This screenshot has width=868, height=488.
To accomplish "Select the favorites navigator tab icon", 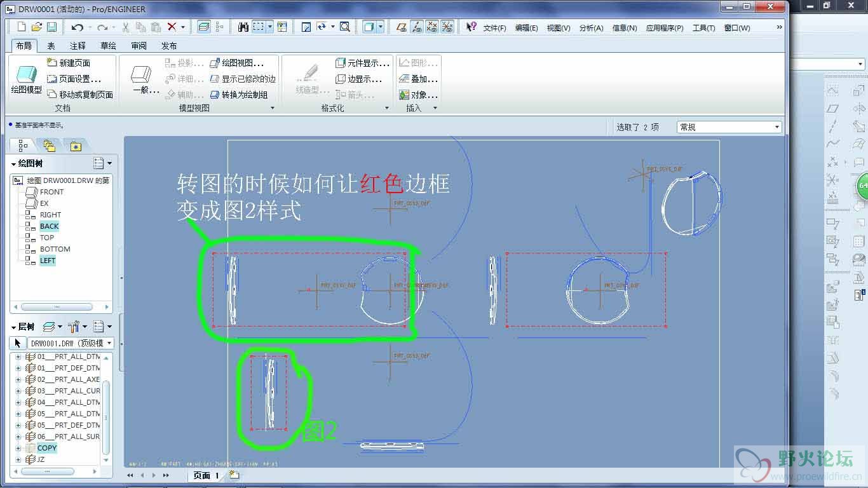I will [76, 146].
